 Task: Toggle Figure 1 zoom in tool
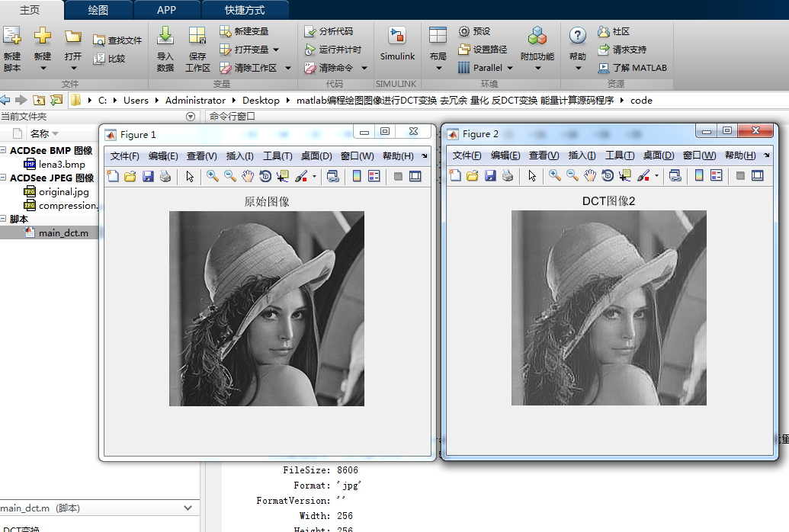click(x=213, y=176)
